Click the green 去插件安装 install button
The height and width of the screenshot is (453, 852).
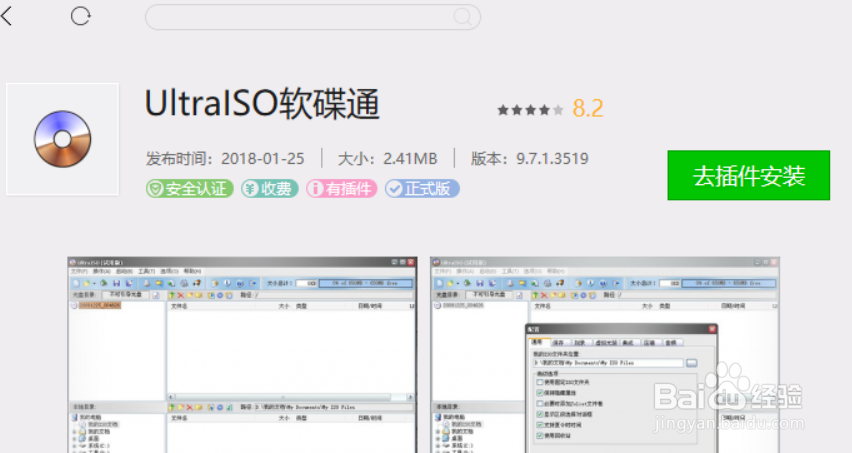pos(749,175)
